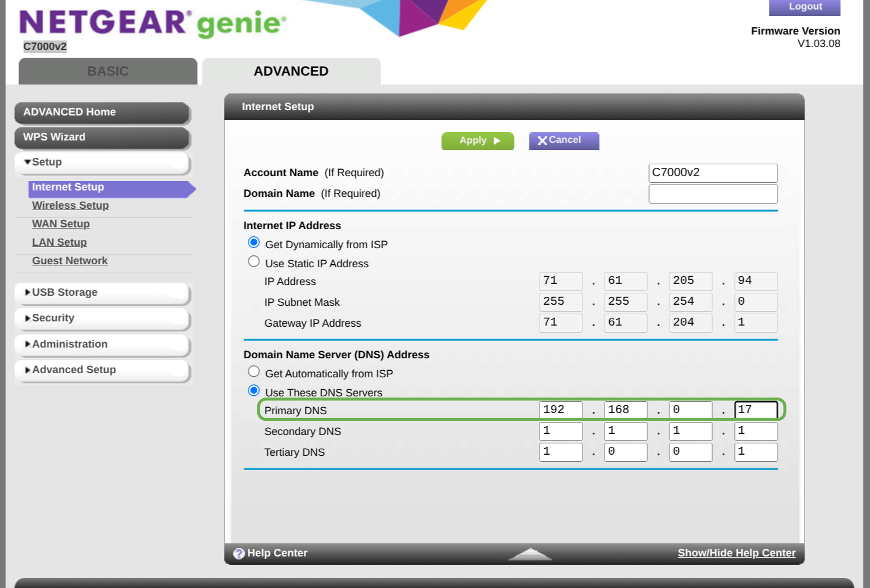
Task: Click the Domain Name input field
Action: click(713, 193)
